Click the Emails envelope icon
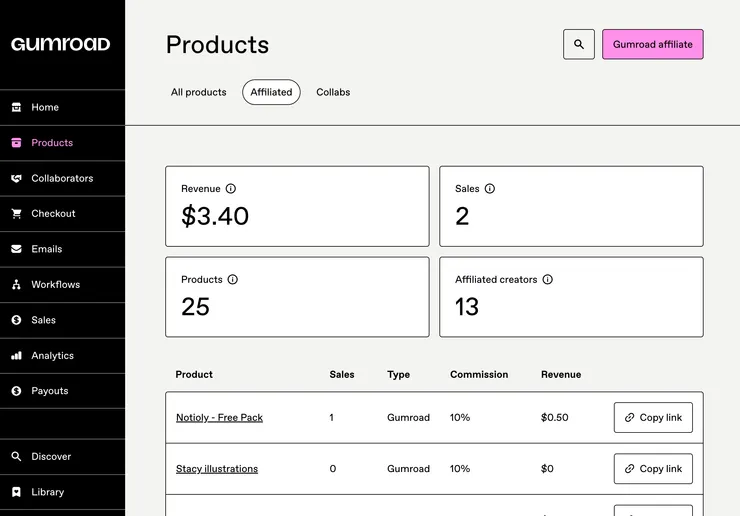This screenshot has height=516, width=740. coord(16,249)
